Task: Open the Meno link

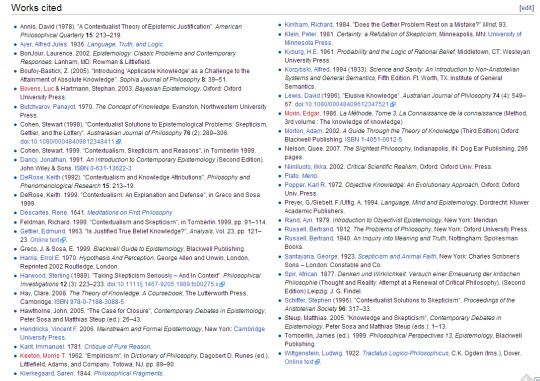Action: point(310,176)
